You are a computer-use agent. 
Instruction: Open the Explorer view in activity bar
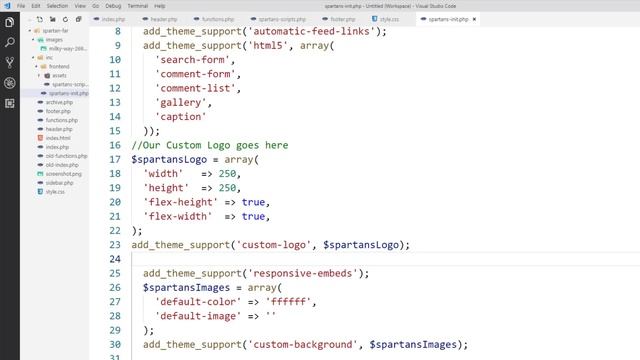(9, 22)
